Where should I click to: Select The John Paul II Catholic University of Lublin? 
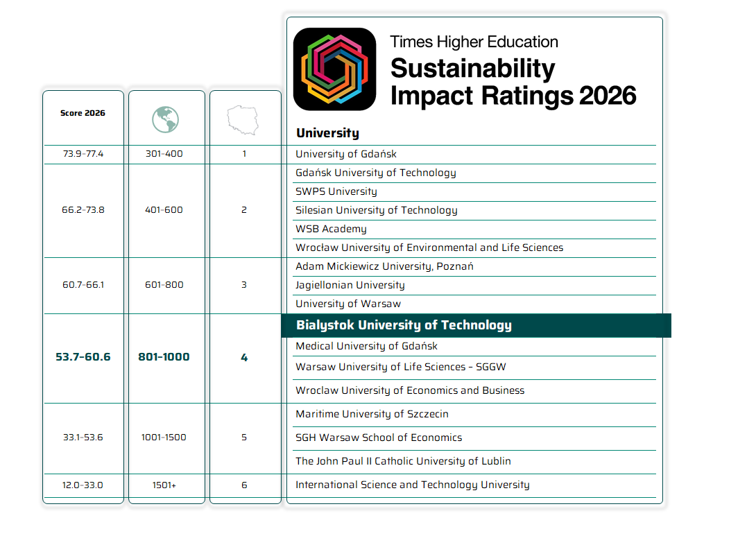(474, 462)
